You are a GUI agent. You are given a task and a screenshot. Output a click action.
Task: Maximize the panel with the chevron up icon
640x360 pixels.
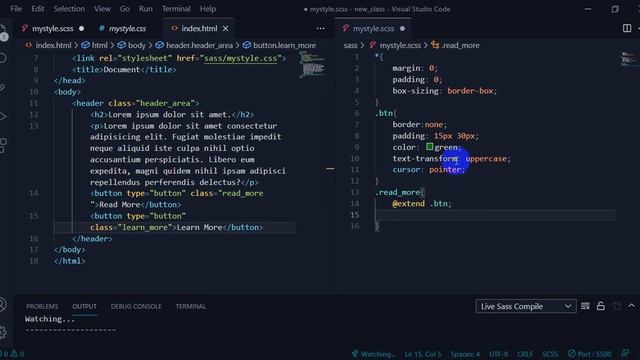pos(631,306)
